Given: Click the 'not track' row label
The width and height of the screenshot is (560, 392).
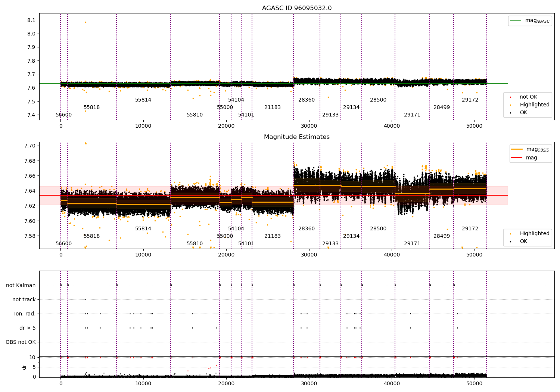Looking at the screenshot, I should [24, 300].
